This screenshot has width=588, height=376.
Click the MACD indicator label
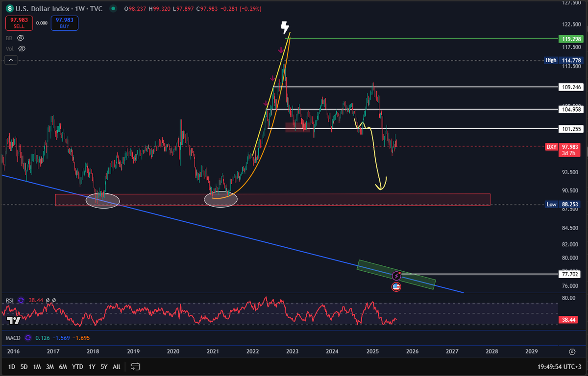13,338
